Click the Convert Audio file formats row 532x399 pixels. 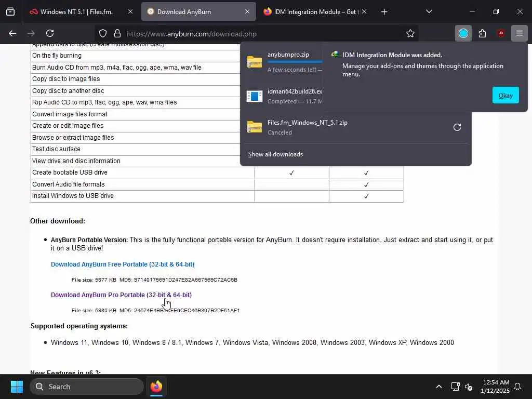click(x=217, y=184)
